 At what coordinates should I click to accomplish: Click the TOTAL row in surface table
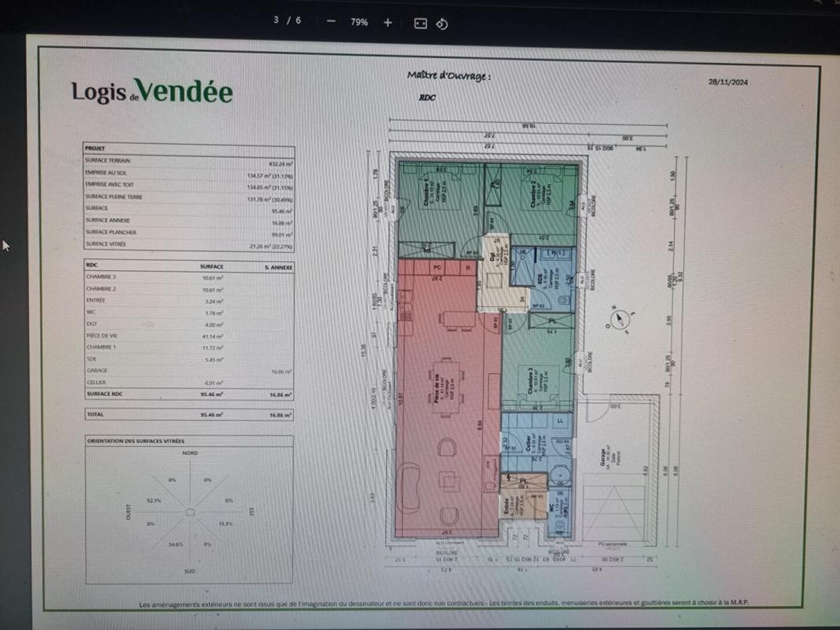189,414
